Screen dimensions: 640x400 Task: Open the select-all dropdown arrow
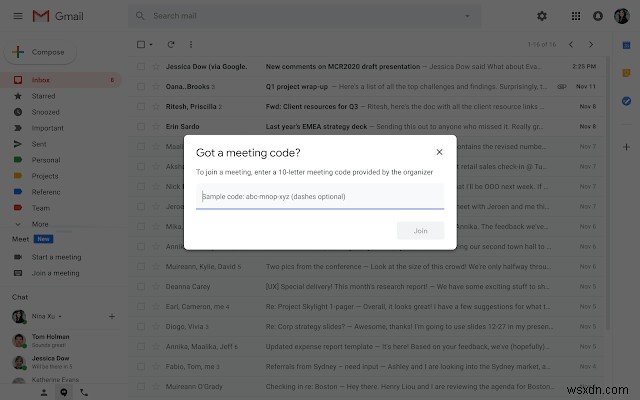click(x=151, y=44)
